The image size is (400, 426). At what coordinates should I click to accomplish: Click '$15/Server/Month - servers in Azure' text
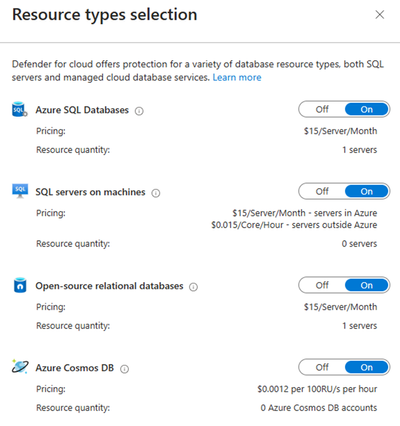tap(305, 213)
